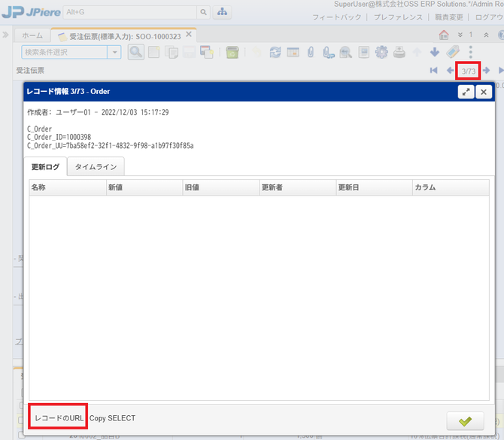
Task: Click the Copy Record toolbar icon
Action: pyautogui.click(x=172, y=52)
